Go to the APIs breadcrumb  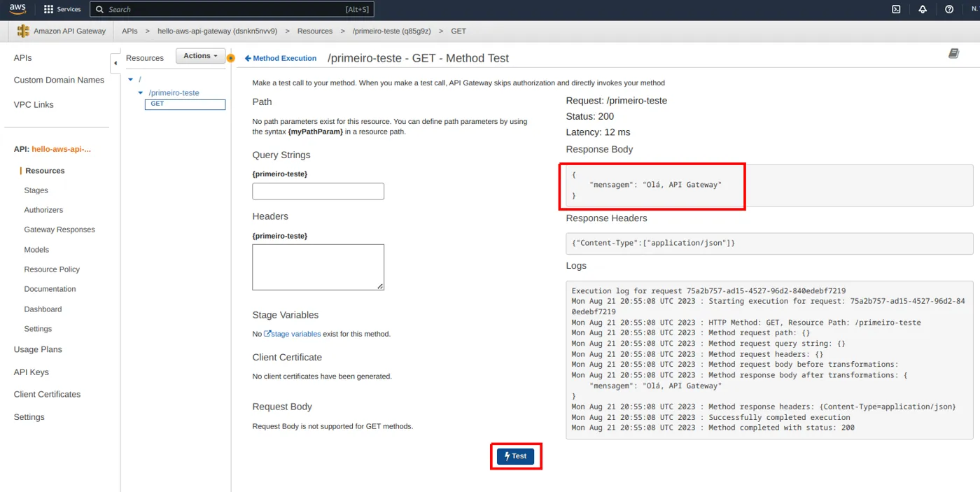(x=129, y=31)
